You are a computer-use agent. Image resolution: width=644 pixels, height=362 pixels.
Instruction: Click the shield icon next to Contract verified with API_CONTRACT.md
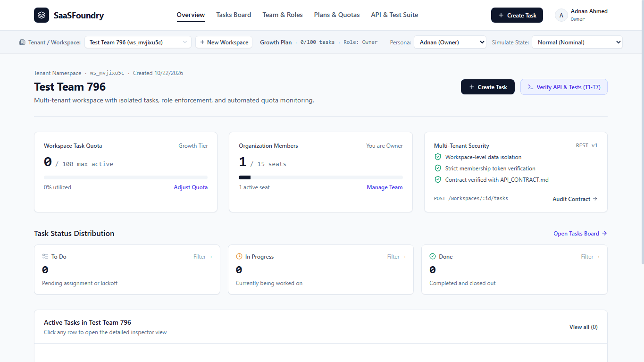(437, 180)
